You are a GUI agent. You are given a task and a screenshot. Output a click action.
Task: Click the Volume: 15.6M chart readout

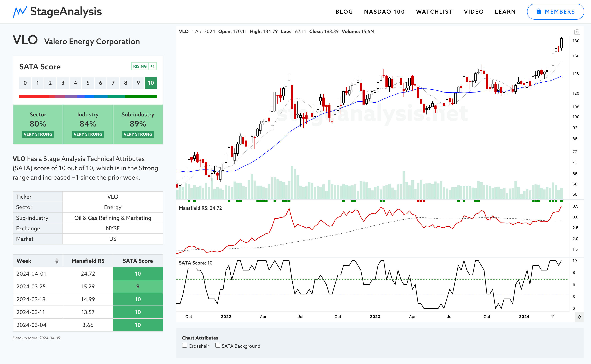pos(358,31)
